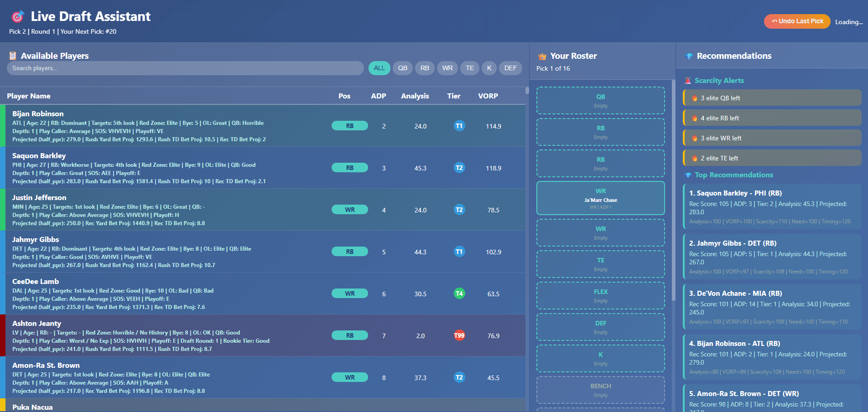Sort by the Tier column header

454,96
